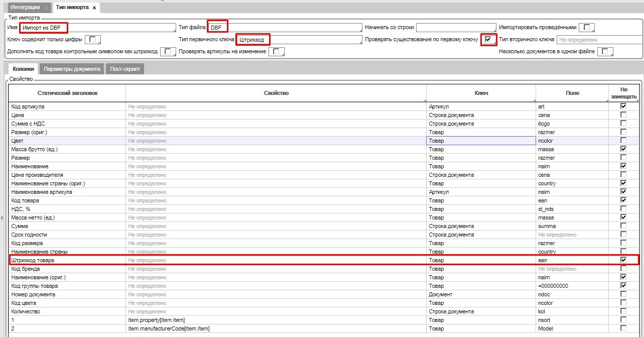Open the Пост-скрипт tab

click(125, 69)
